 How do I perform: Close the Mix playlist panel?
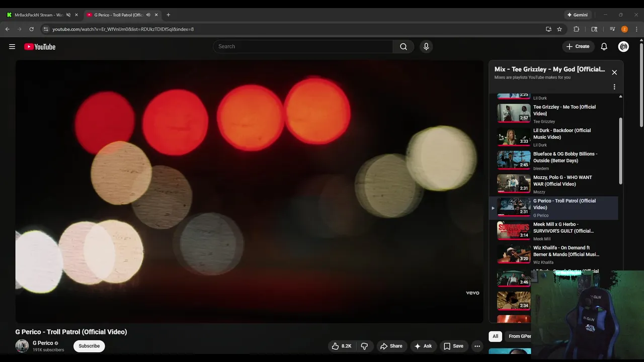click(614, 72)
